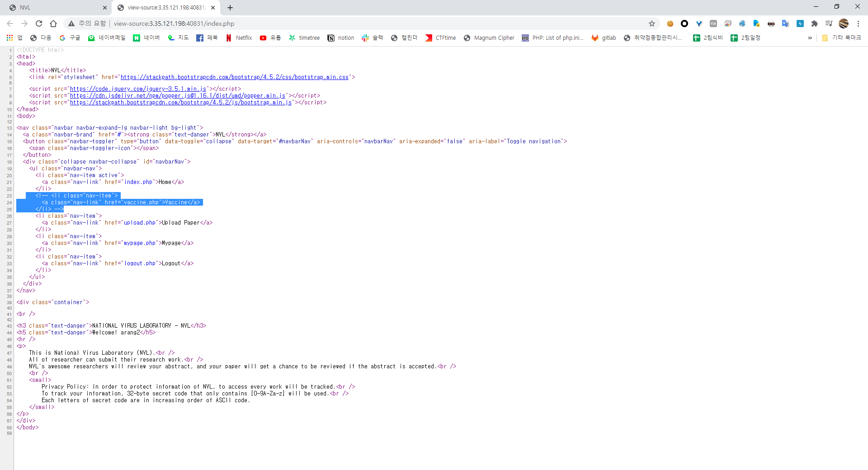Screen dimensions: 868x470
Task: Select the view-source tab
Action: pyautogui.click(x=165, y=8)
